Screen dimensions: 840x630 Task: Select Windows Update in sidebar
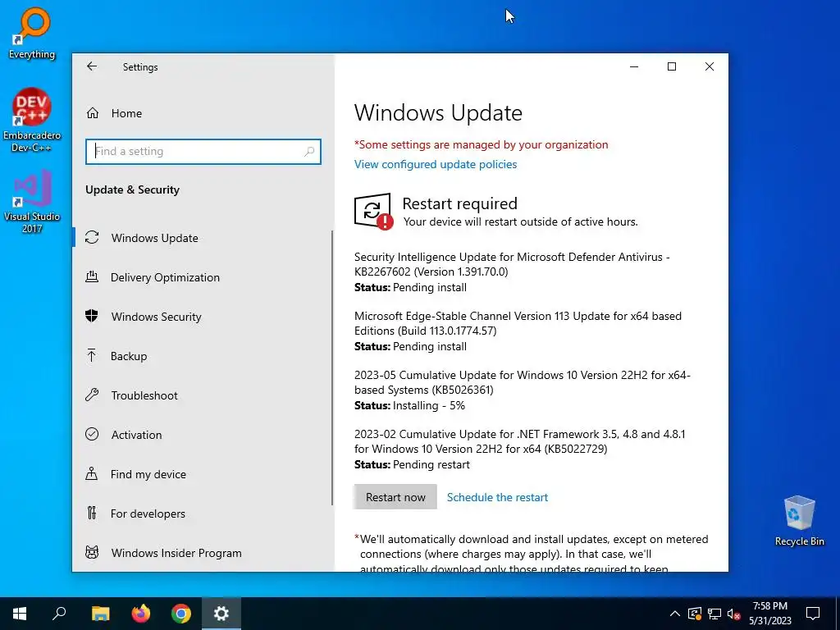203,238
